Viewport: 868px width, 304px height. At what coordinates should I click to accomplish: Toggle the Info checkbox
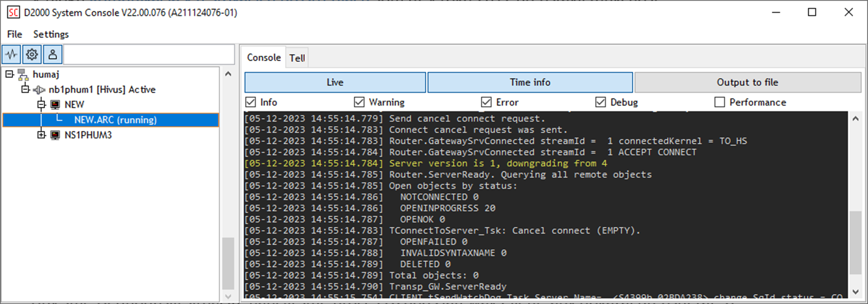tap(251, 102)
